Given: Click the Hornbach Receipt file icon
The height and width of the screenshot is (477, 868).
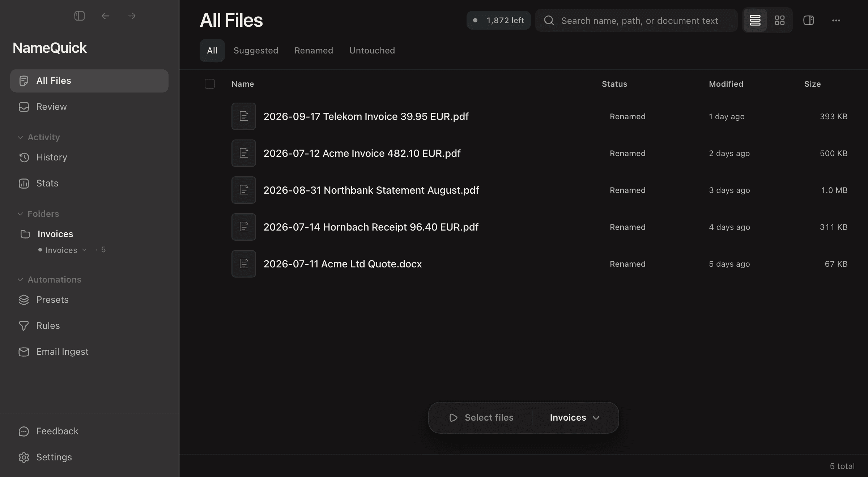Looking at the screenshot, I should click(x=244, y=227).
